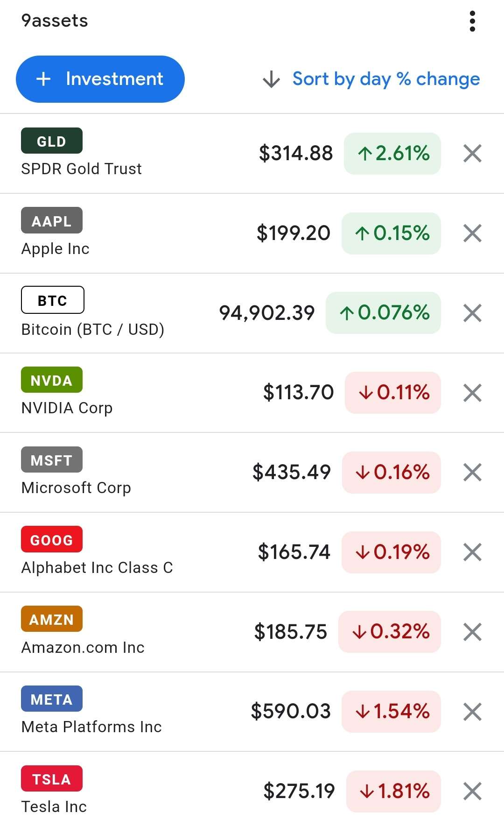The width and height of the screenshot is (504, 834).
Task: Add a new Investment
Action: coord(100,79)
